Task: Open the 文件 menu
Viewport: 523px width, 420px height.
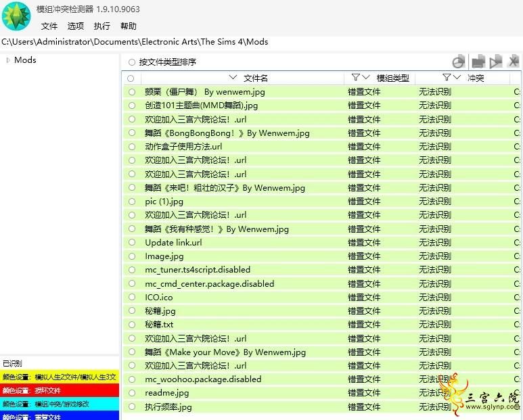Action: 49,26
